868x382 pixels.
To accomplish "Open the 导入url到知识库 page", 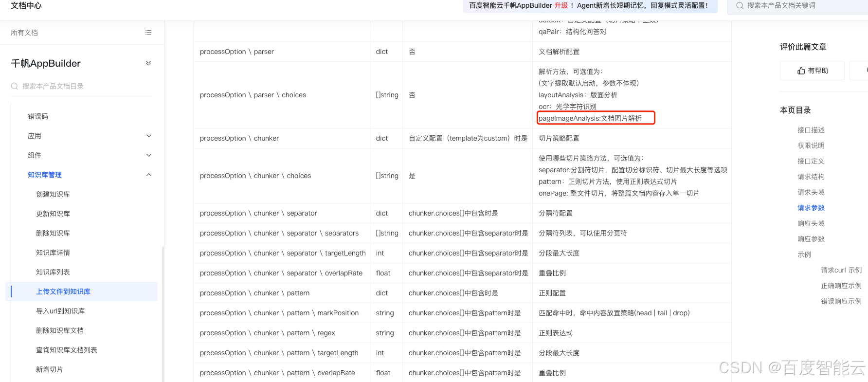I will (60, 311).
